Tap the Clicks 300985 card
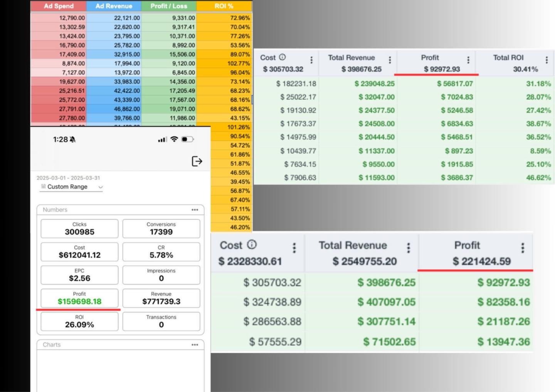This screenshot has width=555, height=392. [x=79, y=229]
